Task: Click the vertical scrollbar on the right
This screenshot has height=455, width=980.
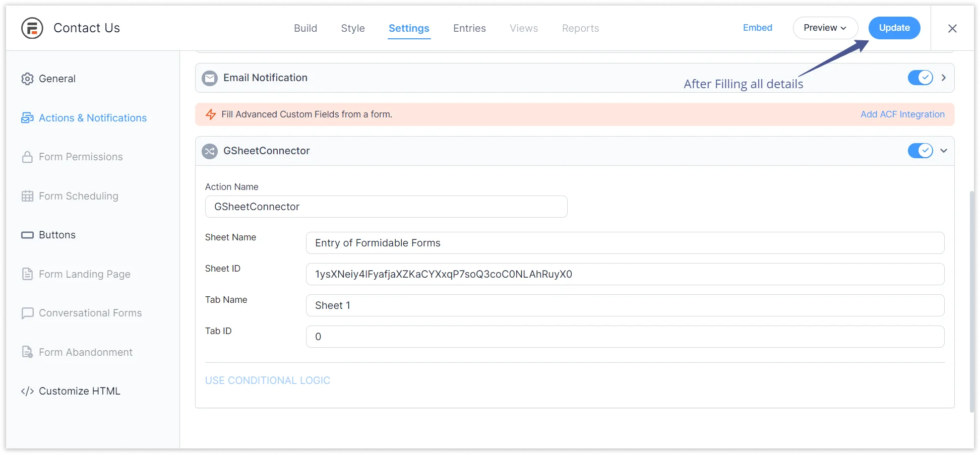Action: [971, 302]
